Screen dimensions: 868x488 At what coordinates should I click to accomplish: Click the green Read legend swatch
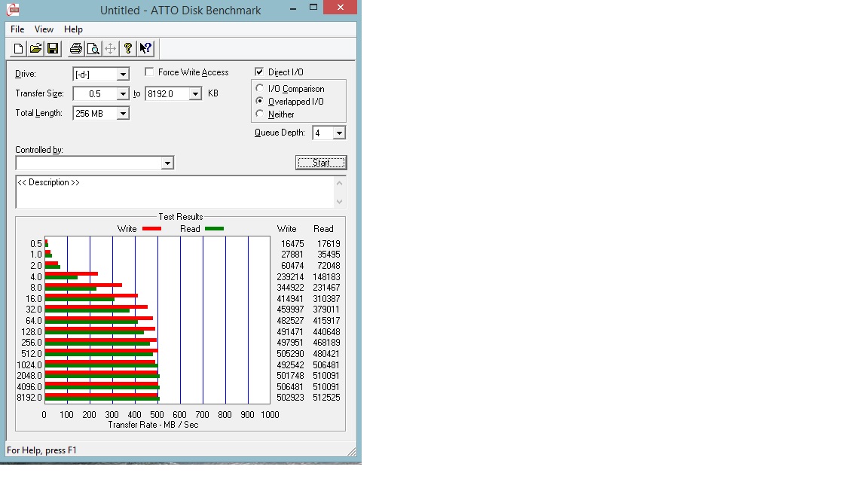click(214, 228)
